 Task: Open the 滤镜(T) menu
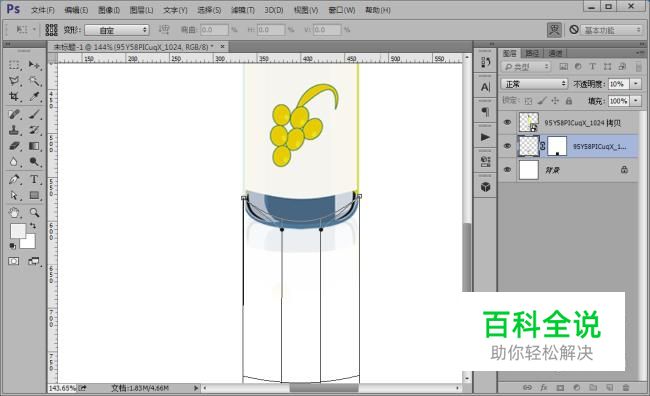point(243,10)
